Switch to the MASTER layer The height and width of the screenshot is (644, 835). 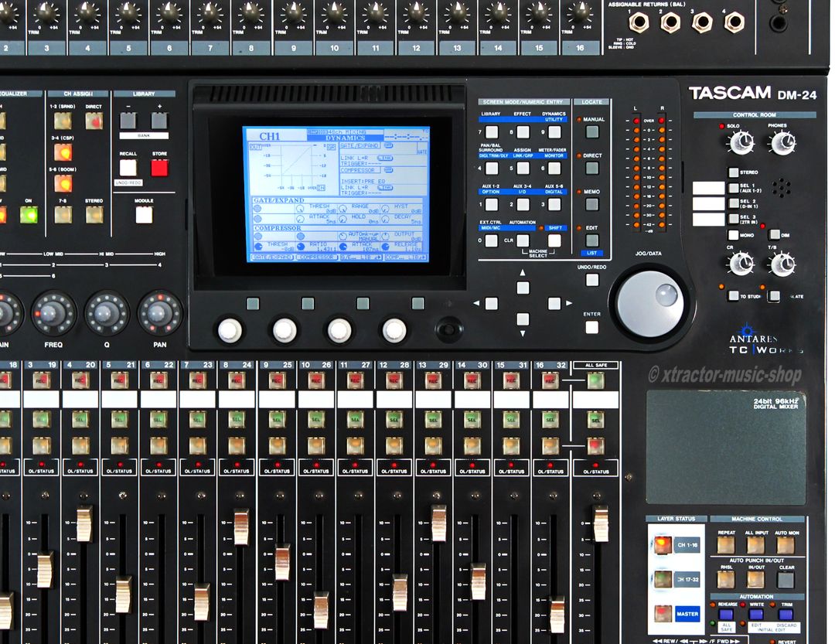[663, 614]
